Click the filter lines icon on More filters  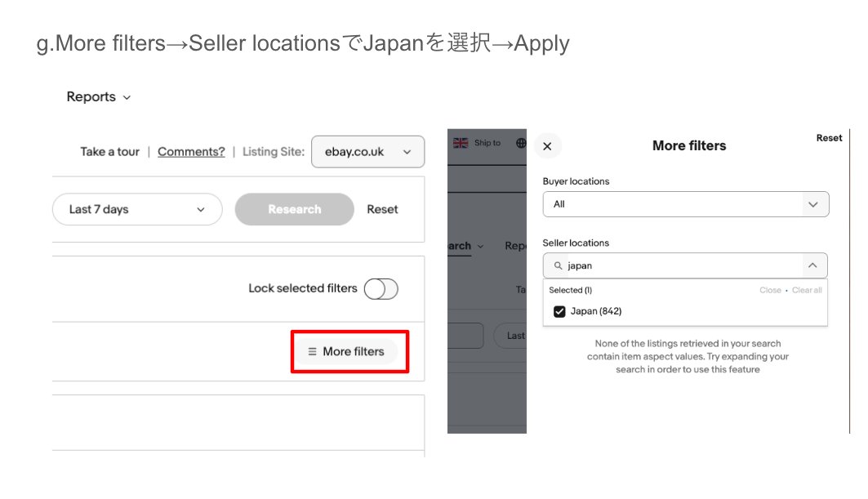312,352
